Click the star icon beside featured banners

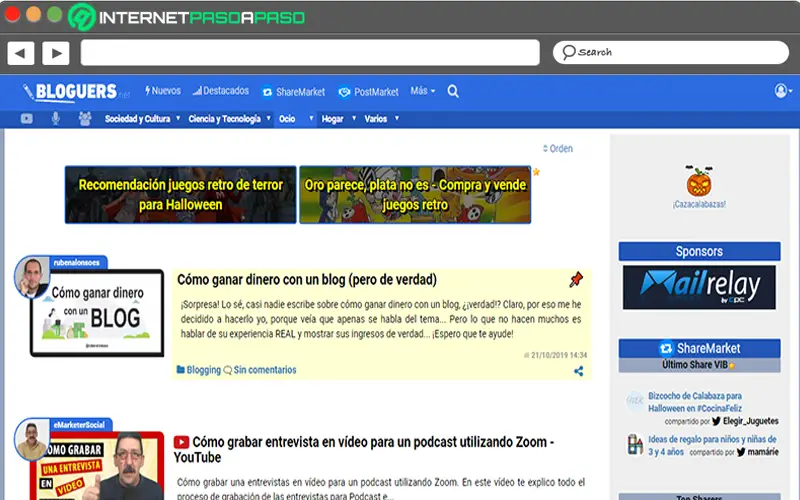point(536,172)
